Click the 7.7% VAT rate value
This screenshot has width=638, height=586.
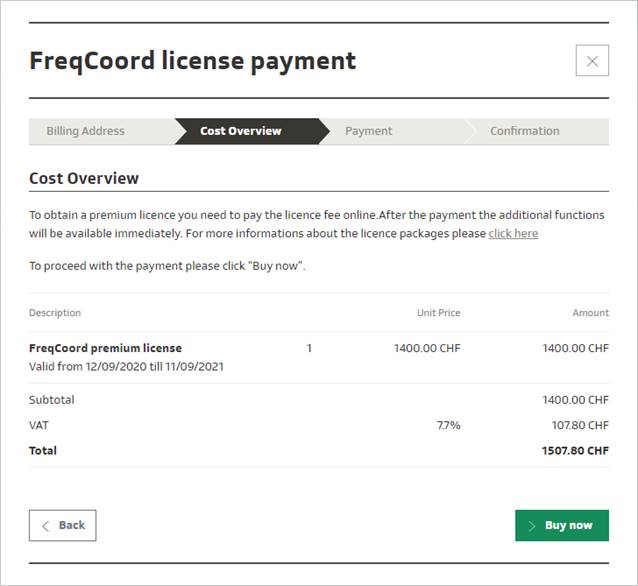[x=448, y=425]
